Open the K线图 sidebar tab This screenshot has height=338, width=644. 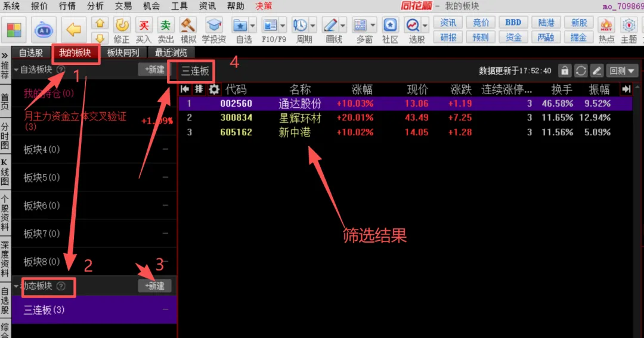click(5, 172)
